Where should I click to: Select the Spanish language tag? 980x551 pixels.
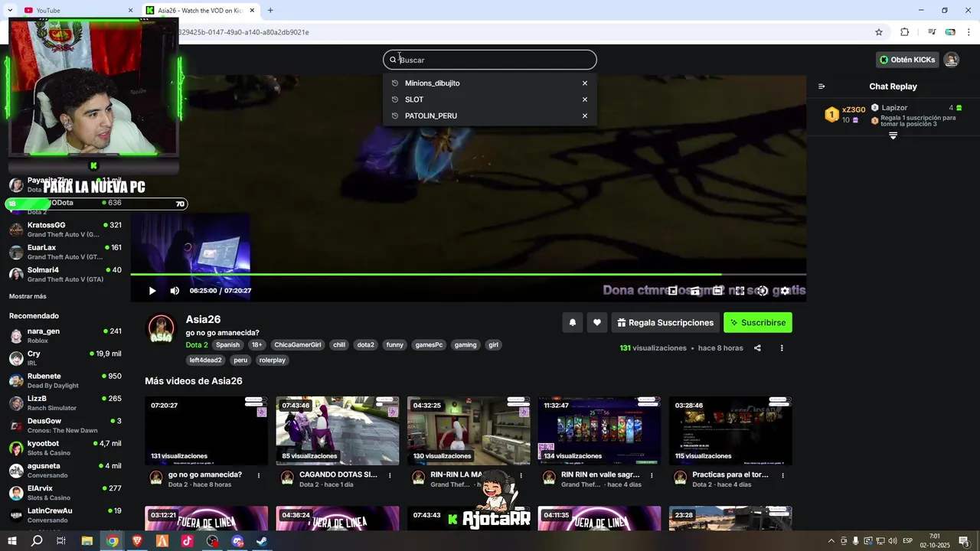coord(227,345)
